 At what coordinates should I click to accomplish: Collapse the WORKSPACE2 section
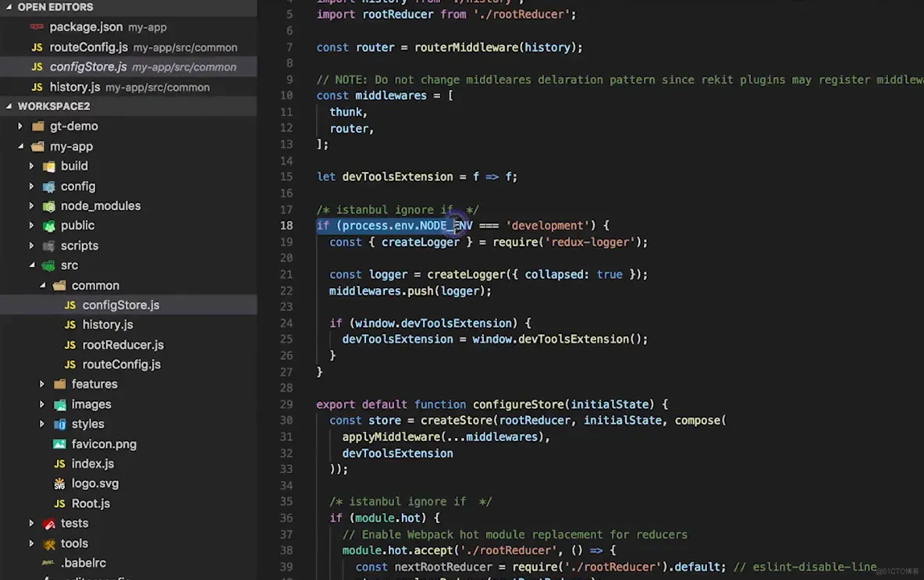[x=9, y=106]
